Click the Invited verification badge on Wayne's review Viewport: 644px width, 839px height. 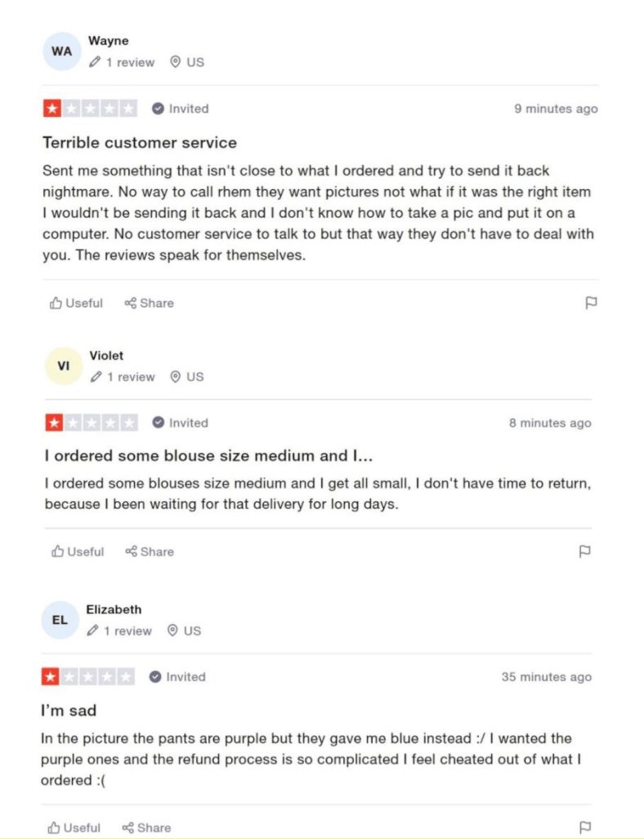181,109
